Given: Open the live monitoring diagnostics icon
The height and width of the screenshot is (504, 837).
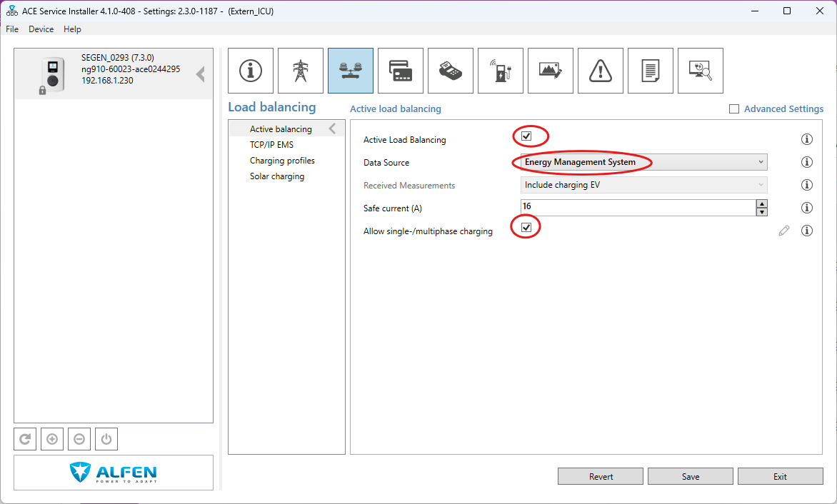Looking at the screenshot, I should click(701, 71).
